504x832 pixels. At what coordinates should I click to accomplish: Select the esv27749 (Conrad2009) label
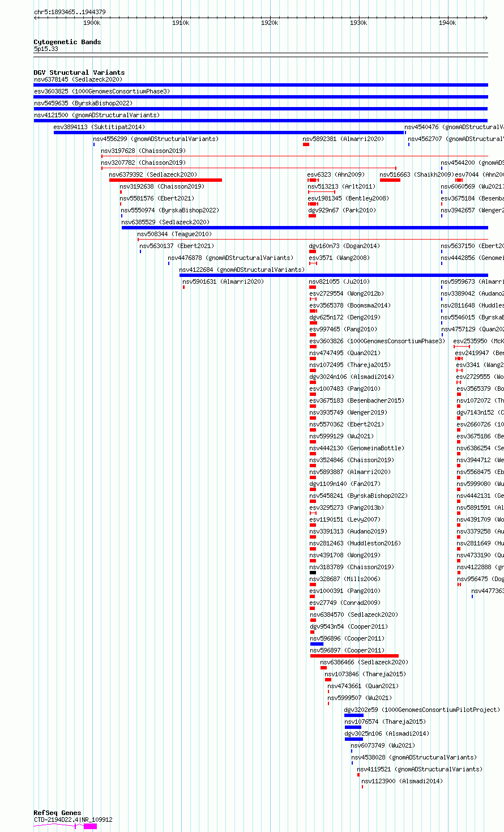(x=345, y=603)
